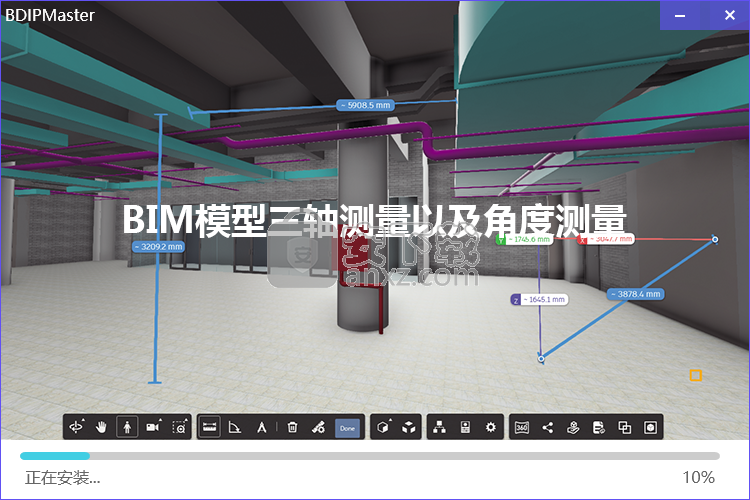This screenshot has height=500, width=750.
Task: Select the Orbit tool icon
Action: coord(77,427)
